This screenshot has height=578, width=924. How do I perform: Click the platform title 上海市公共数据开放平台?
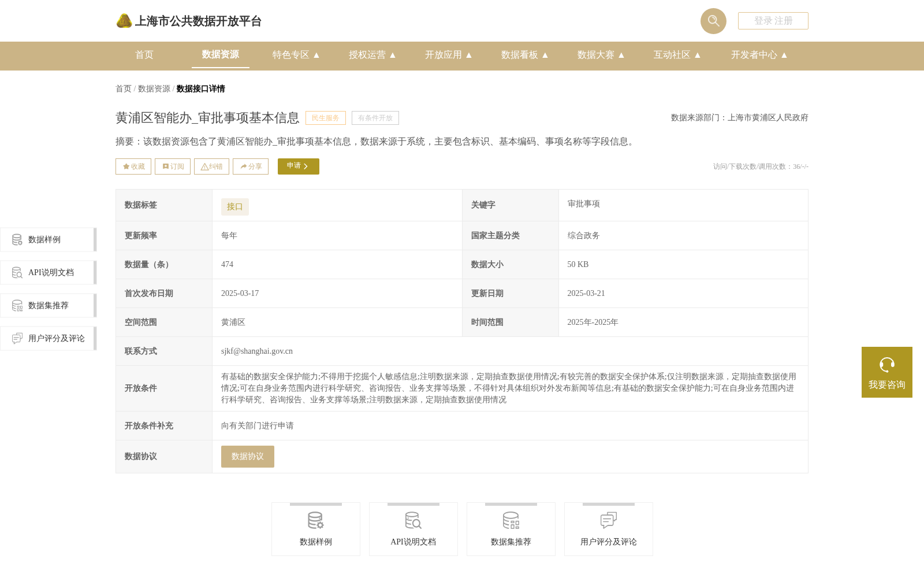[x=198, y=21]
